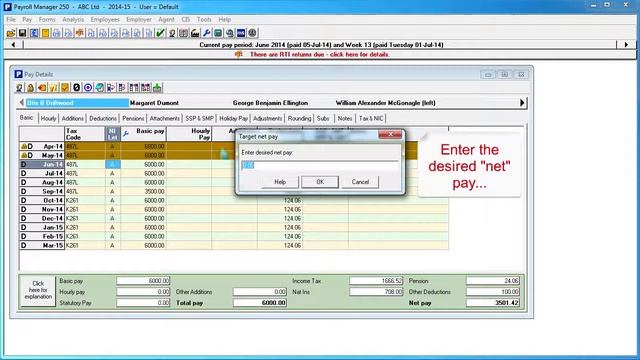The image size is (640, 360).
Task: Open the Pay menu
Action: click(27, 19)
